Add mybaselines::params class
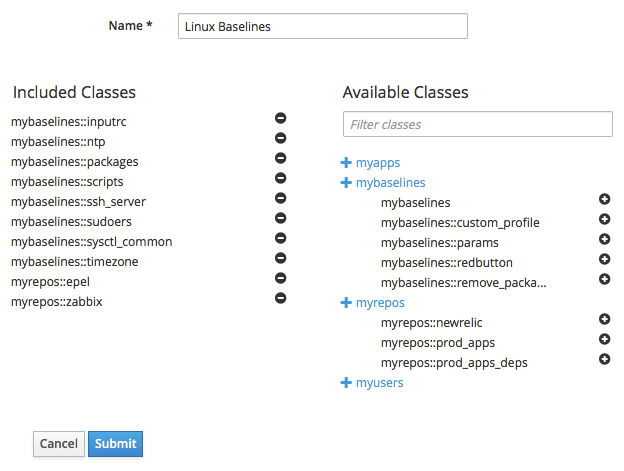Image resolution: width=624 pixels, height=471 pixels. click(604, 239)
